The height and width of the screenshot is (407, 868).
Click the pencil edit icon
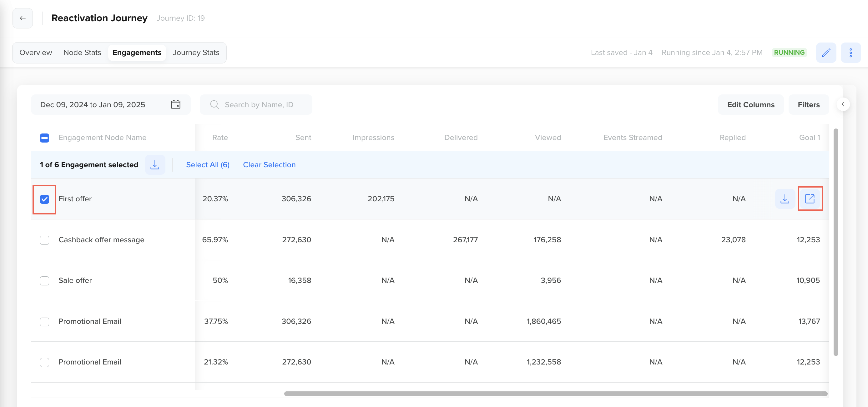(x=826, y=52)
